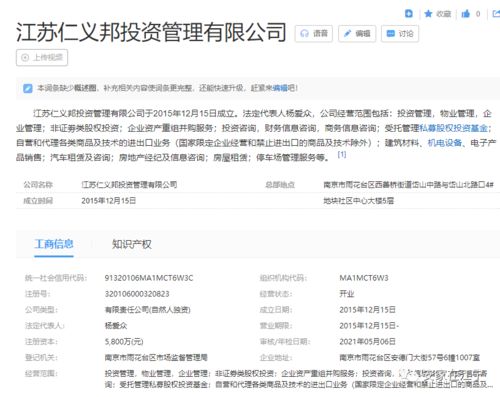Click the 上传视频 upload video button
The height and width of the screenshot is (397, 500).
point(42,58)
